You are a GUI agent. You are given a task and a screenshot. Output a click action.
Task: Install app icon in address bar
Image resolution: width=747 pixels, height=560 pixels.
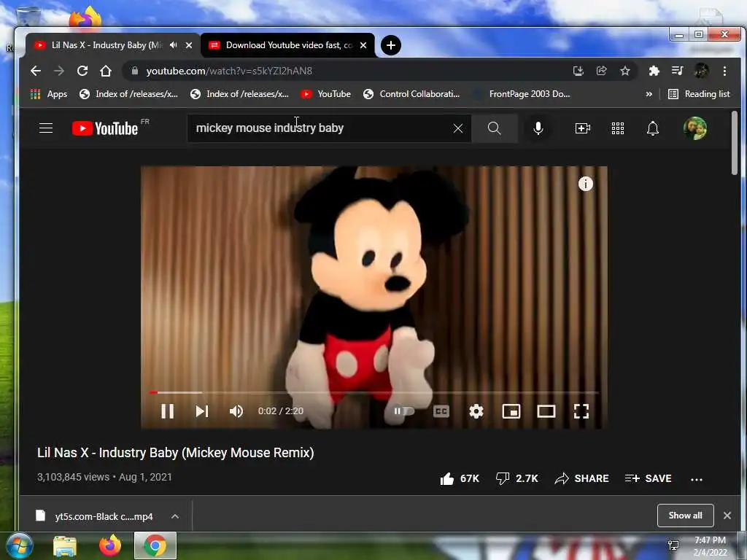pos(578,71)
